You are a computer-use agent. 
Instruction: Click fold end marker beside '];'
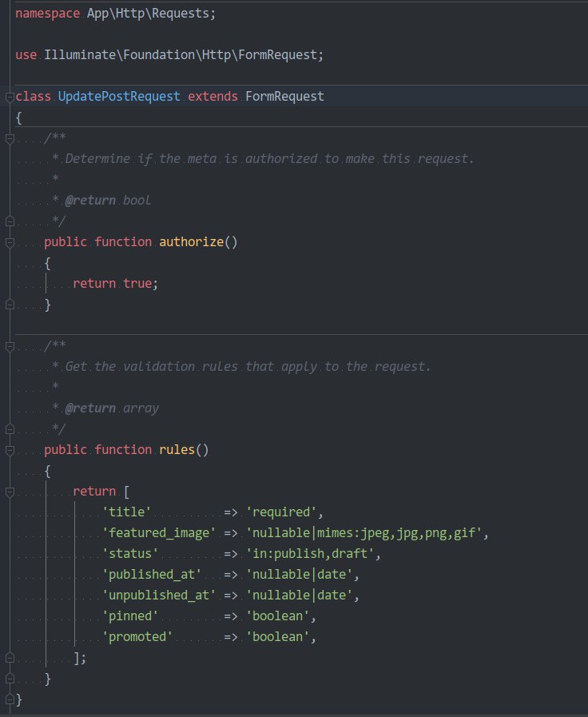tap(10, 658)
